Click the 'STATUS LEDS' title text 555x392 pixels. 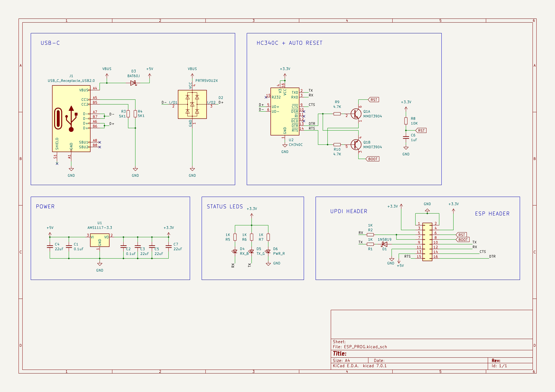[225, 207]
